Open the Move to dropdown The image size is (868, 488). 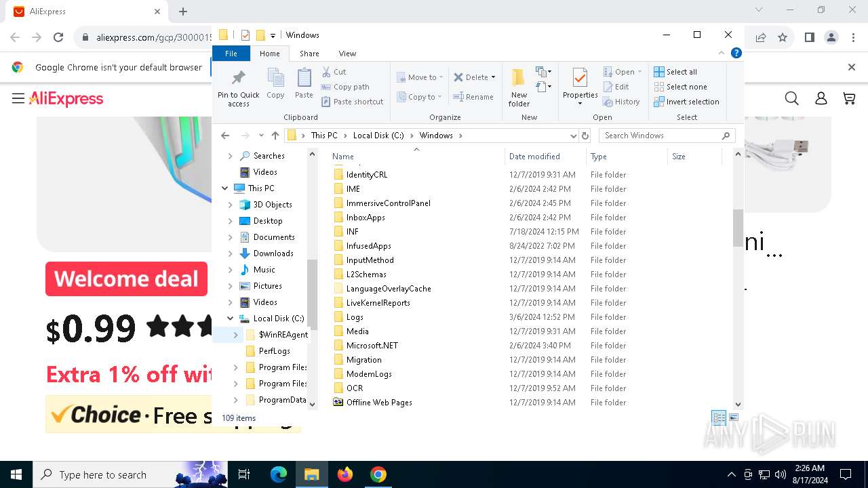(420, 77)
